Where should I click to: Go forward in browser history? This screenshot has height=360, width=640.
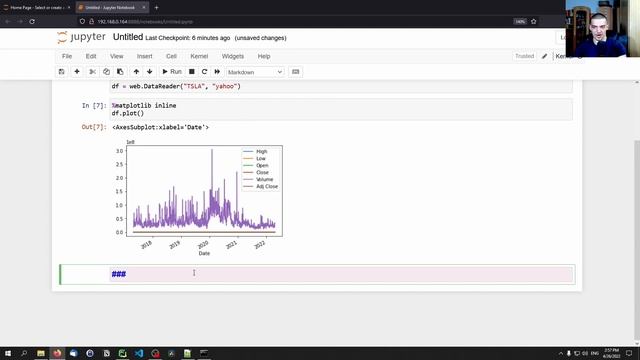coord(20,21)
